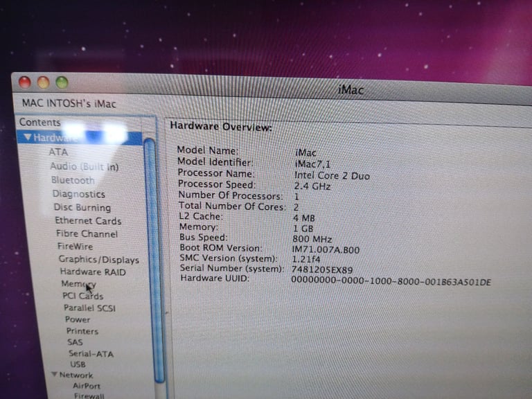Screen dimensions: 532x399
Task: Open the Power section
Action: pyautogui.click(x=78, y=319)
